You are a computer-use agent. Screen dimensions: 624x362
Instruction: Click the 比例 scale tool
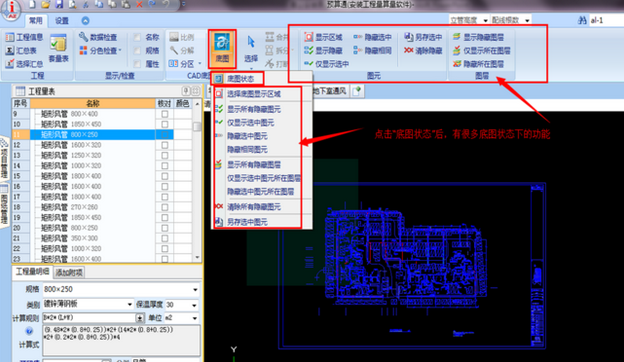point(182,37)
